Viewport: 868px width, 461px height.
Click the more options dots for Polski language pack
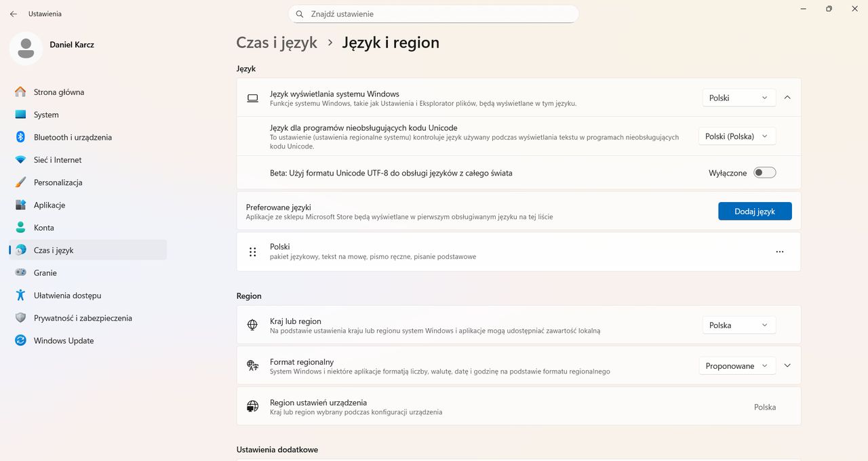coord(779,252)
